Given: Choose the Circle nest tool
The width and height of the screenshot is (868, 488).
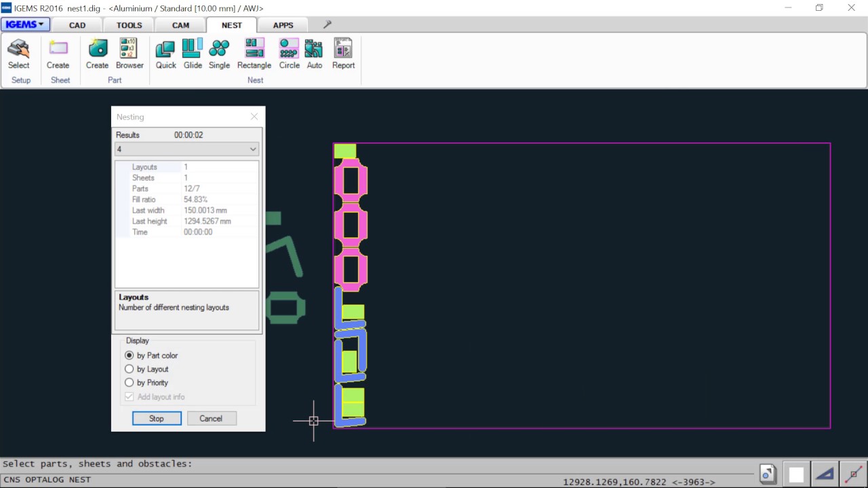Looking at the screenshot, I should [x=289, y=54].
